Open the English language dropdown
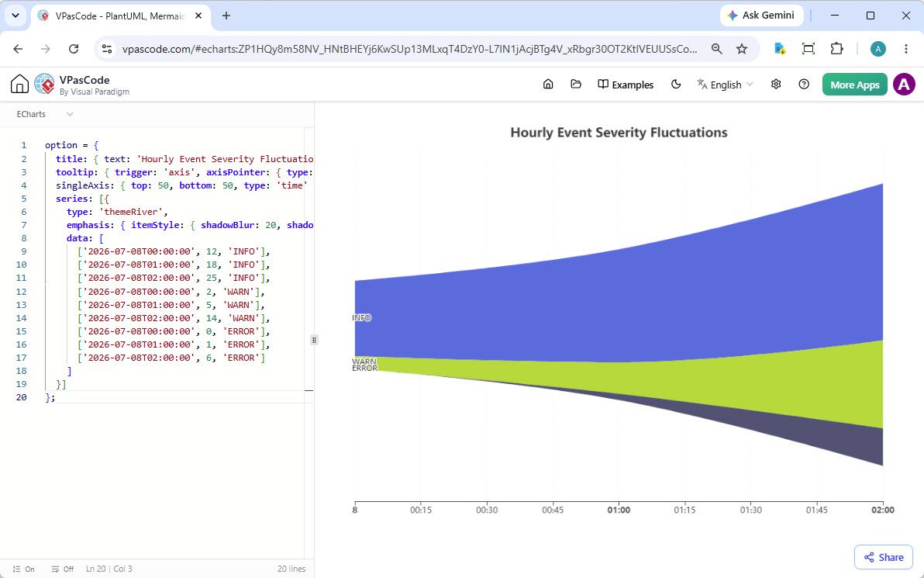The image size is (924, 578). 725,85
